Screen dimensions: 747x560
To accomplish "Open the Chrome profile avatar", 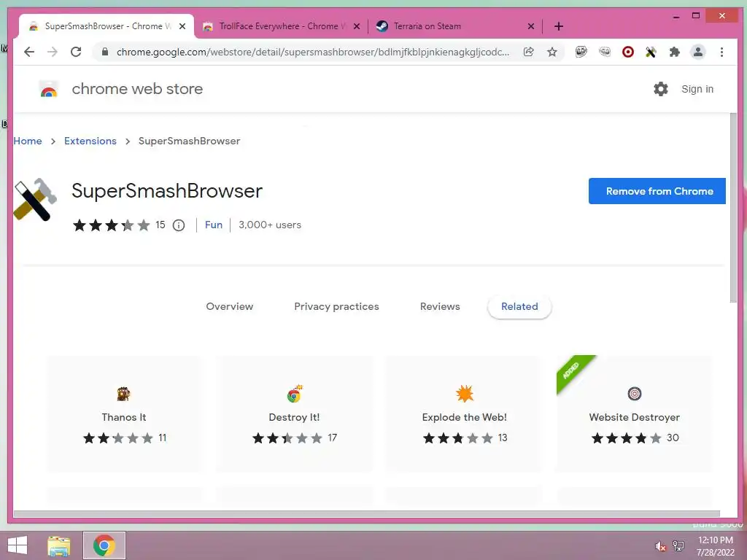I will (698, 52).
